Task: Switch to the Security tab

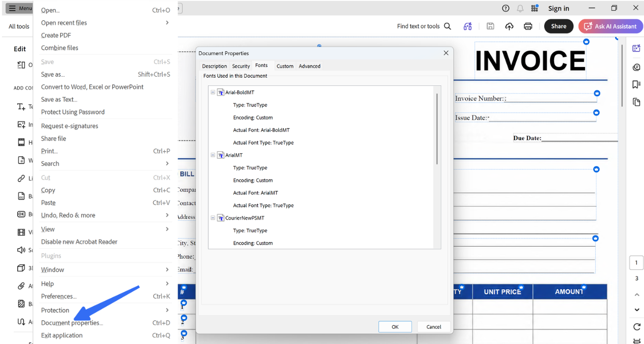Action: [x=241, y=66]
